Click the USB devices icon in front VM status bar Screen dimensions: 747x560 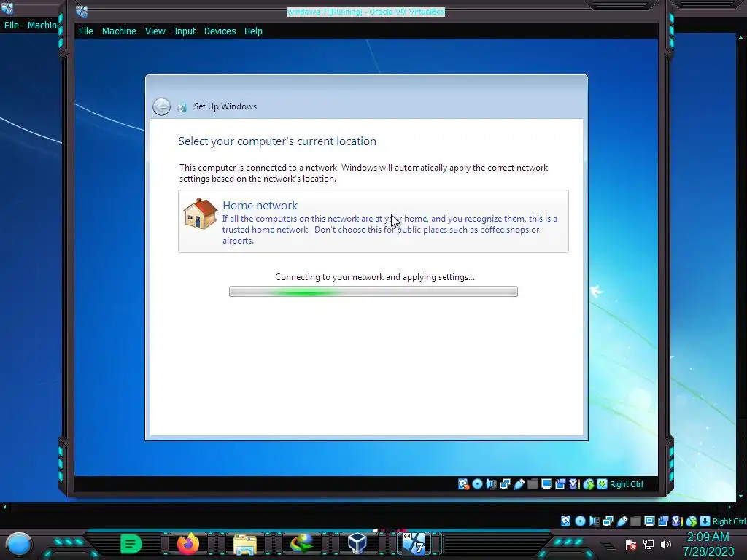[x=519, y=484]
